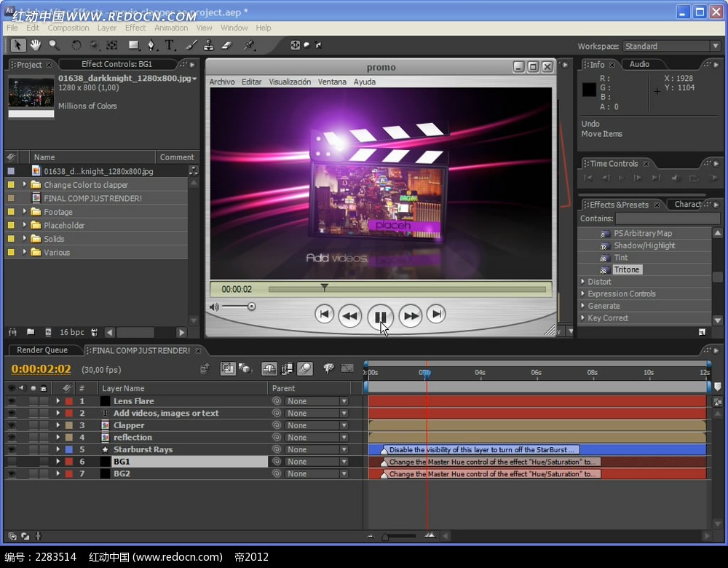Open Parent dropdown for Lens Flare layer
This screenshot has width=728, height=568.
coord(317,401)
